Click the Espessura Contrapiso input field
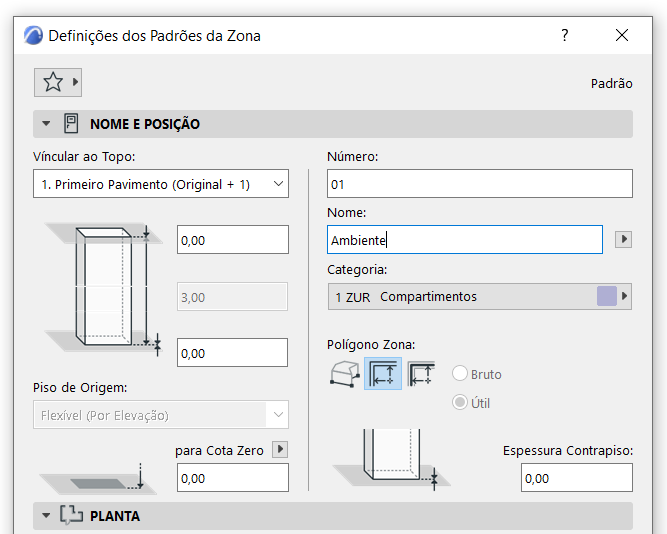Image resolution: width=667 pixels, height=534 pixels. point(576,478)
